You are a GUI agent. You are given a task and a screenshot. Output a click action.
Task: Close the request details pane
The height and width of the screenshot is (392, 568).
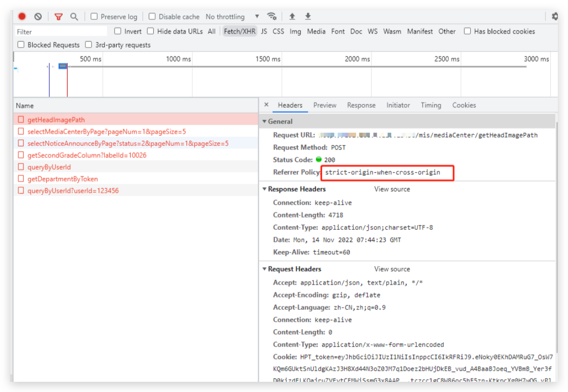pyautogui.click(x=266, y=105)
